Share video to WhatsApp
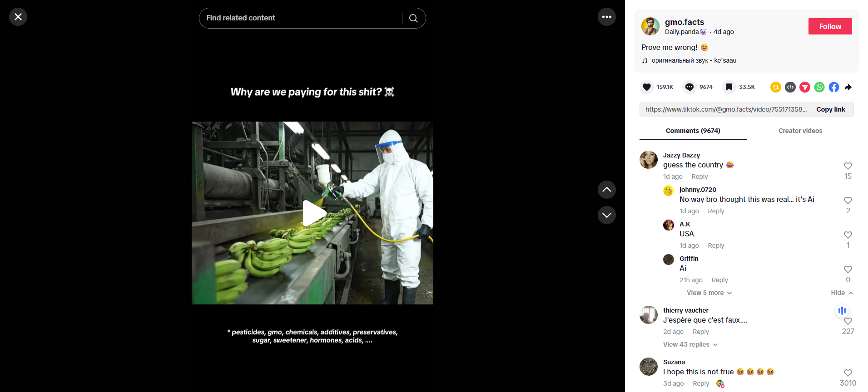This screenshot has width=868, height=392. [x=819, y=87]
